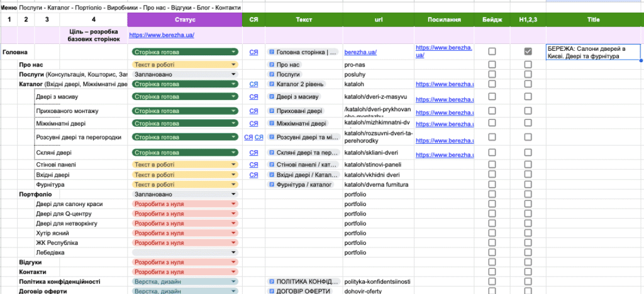Follow the СЯ link in Стінові панелі row

(254, 165)
